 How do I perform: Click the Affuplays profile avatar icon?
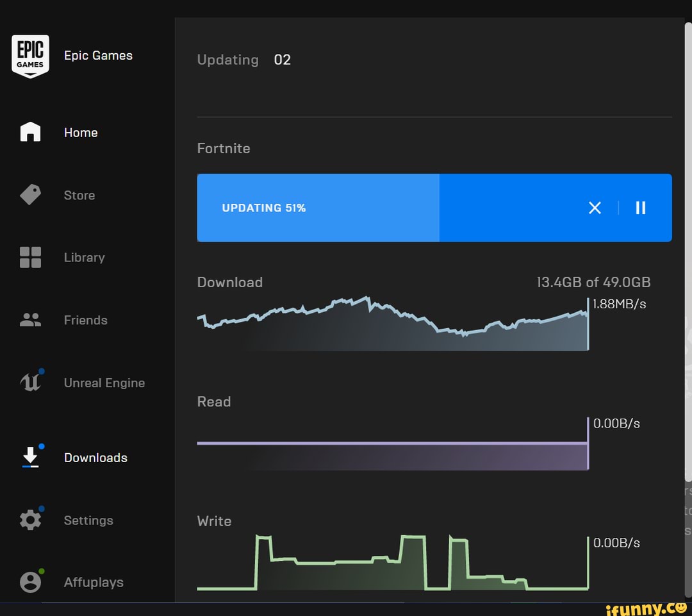[30, 582]
